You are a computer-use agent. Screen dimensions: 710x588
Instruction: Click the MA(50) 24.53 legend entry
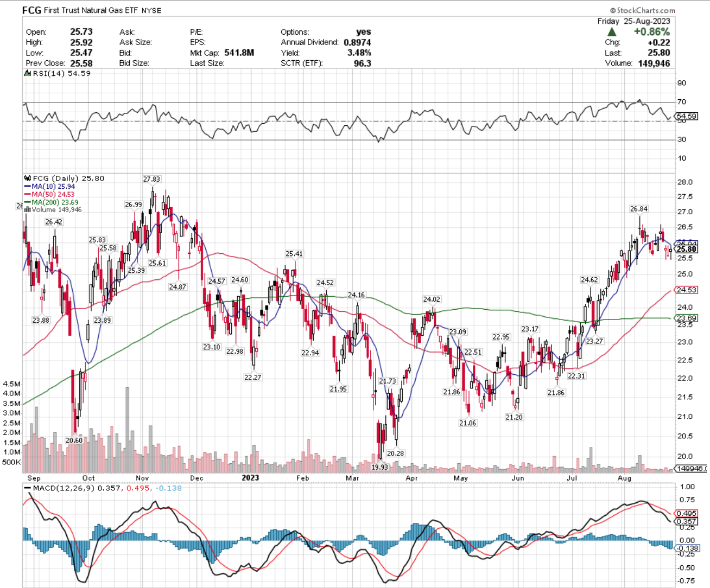click(x=50, y=194)
